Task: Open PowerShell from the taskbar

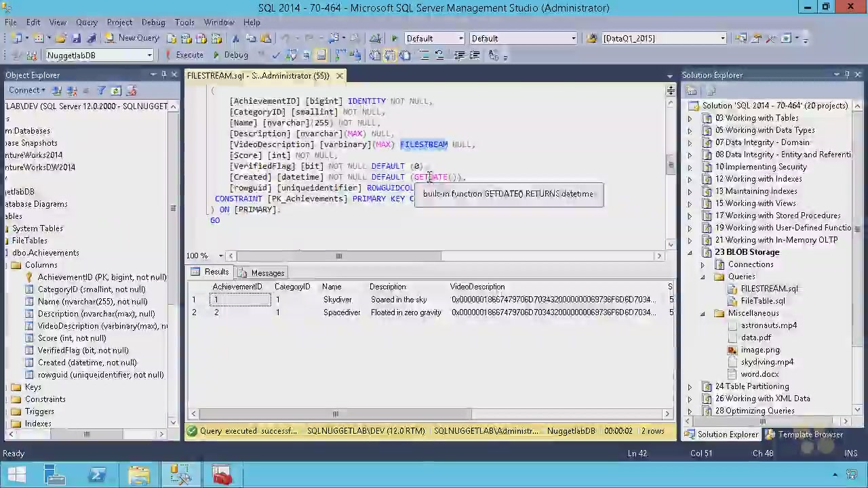Action: [x=97, y=475]
